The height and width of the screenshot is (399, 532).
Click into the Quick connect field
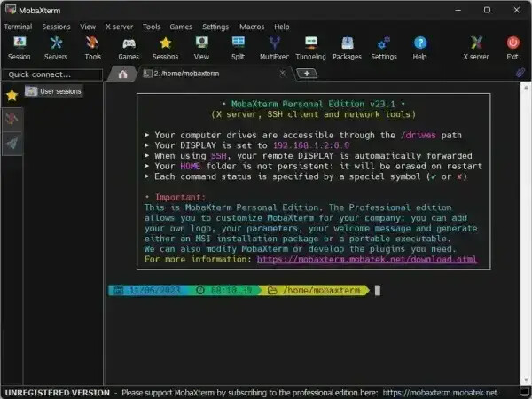(x=52, y=74)
